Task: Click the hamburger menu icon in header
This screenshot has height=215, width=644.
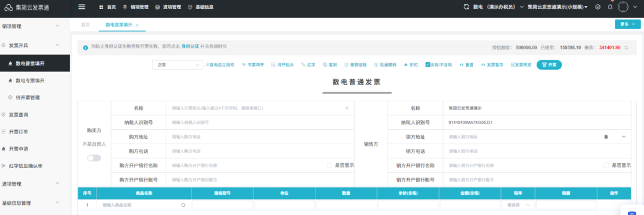Action: click(x=81, y=7)
